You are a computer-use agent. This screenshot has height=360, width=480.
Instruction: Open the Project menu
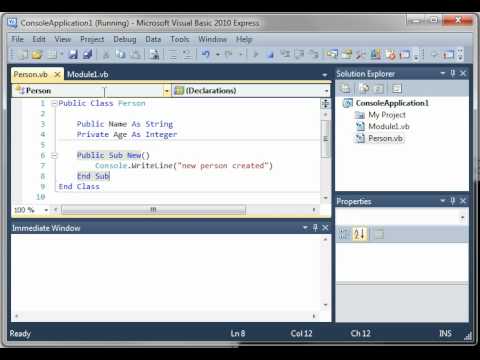pyautogui.click(x=92, y=39)
